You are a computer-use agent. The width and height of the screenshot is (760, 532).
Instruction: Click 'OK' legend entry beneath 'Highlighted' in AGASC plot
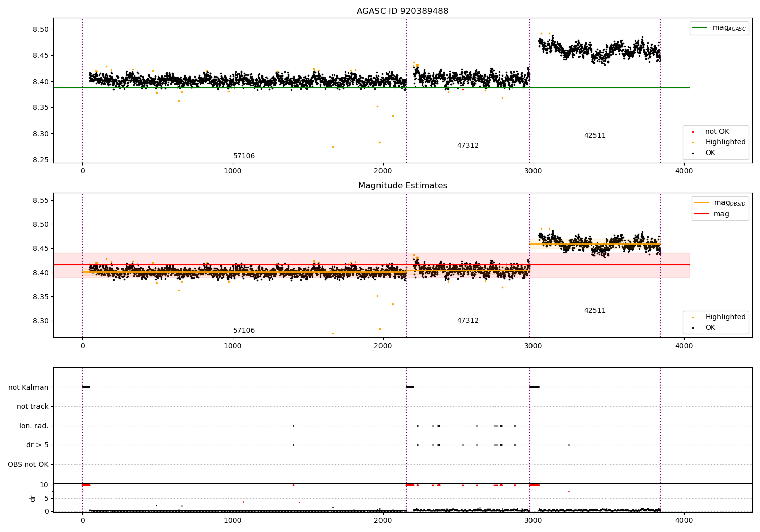pos(704,153)
